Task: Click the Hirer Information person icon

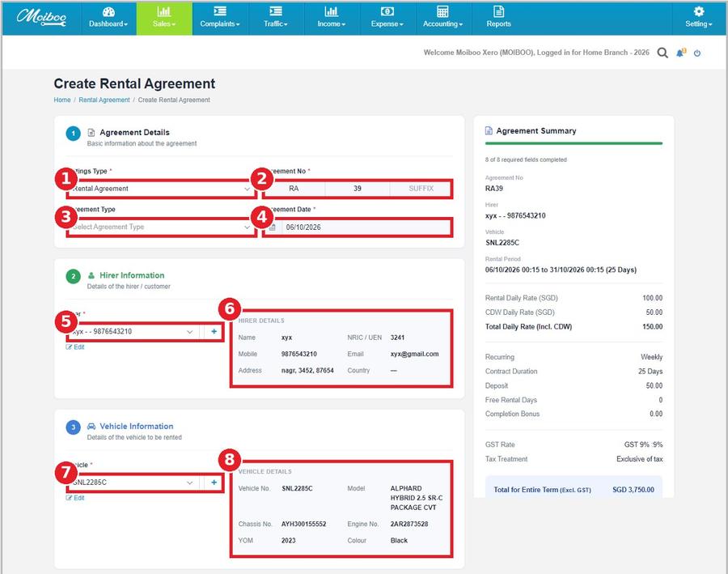Action: [x=91, y=275]
